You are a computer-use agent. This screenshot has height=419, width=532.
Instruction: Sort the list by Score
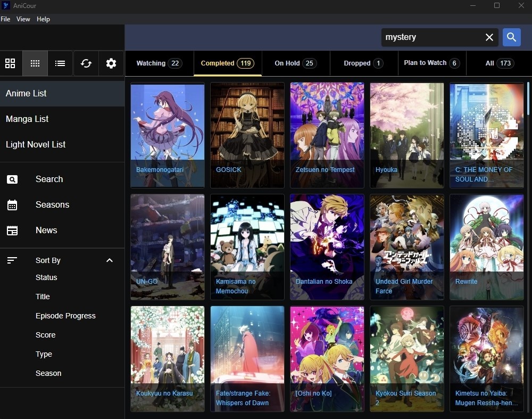[45, 335]
